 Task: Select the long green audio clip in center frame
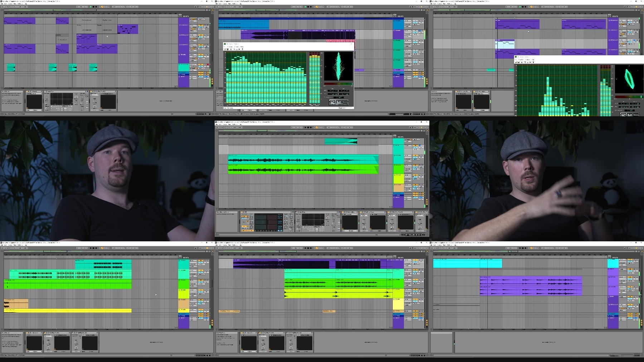pos(303,169)
